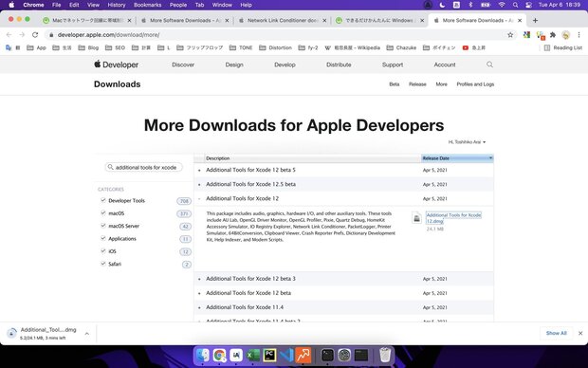This screenshot has height=368, width=588.
Task: Toggle the Applications category checkbox
Action: pyautogui.click(x=103, y=238)
